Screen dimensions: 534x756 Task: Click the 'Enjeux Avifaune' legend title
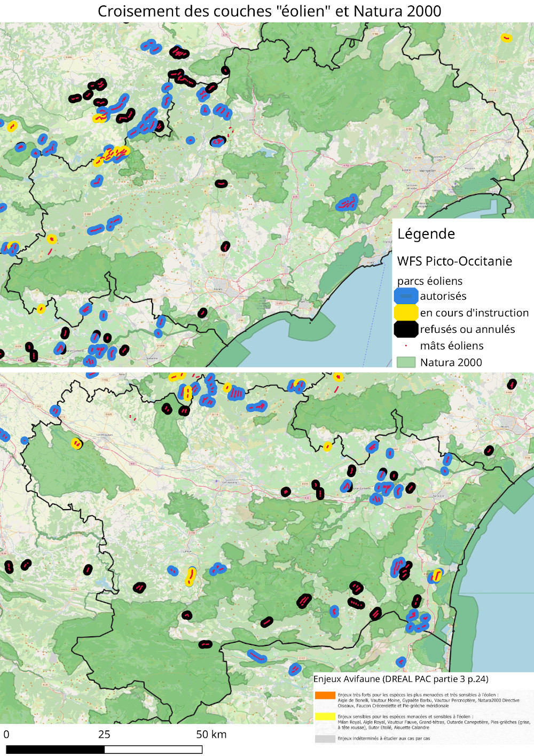pos(400,679)
